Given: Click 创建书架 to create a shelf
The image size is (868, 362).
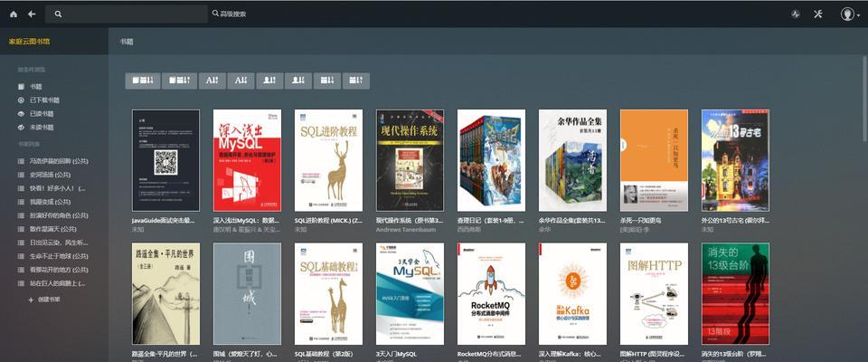Looking at the screenshot, I should (x=44, y=300).
